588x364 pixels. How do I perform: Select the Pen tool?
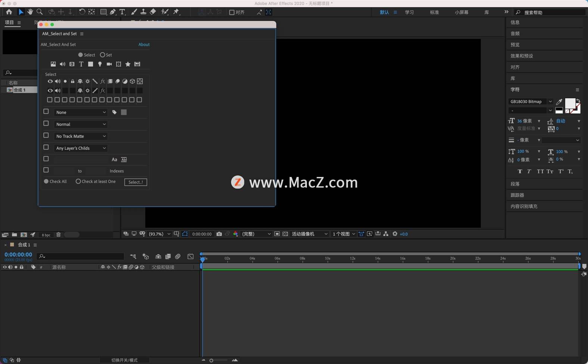(x=112, y=12)
